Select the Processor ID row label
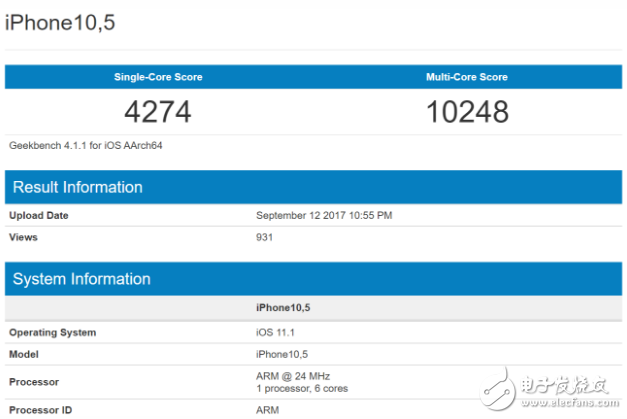The image size is (627, 419). point(42,410)
